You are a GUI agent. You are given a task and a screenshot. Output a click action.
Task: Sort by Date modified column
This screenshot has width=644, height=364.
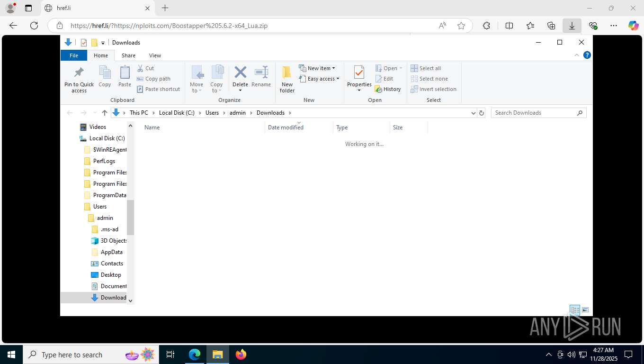click(x=299, y=127)
